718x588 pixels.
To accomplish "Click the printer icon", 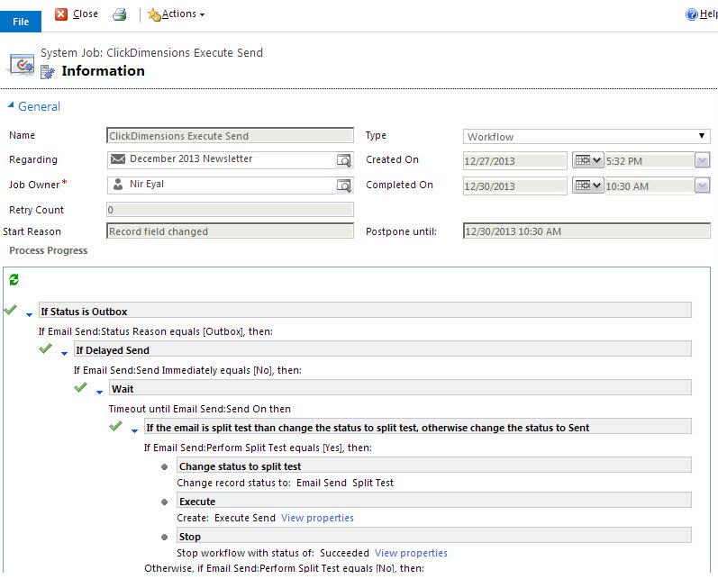I will pyautogui.click(x=120, y=14).
